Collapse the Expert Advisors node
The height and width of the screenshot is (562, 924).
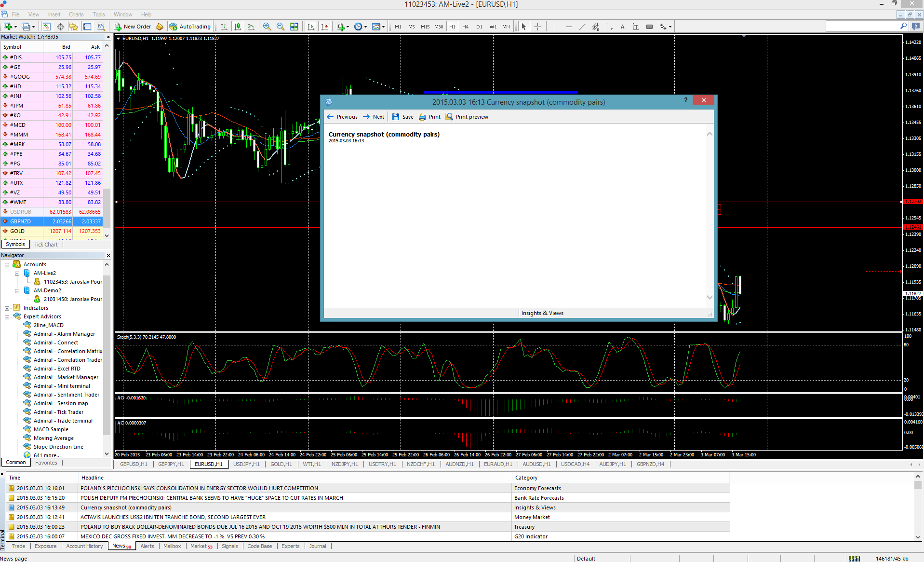7,316
